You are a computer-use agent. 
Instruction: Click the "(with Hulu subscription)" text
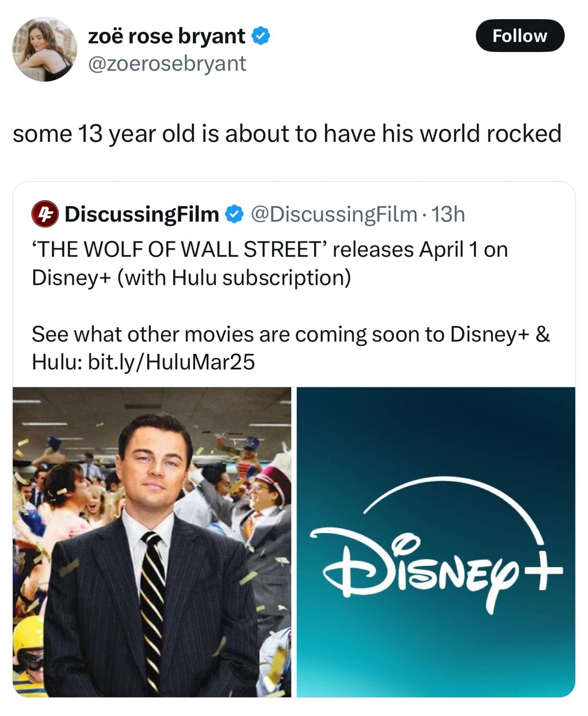coord(234,277)
